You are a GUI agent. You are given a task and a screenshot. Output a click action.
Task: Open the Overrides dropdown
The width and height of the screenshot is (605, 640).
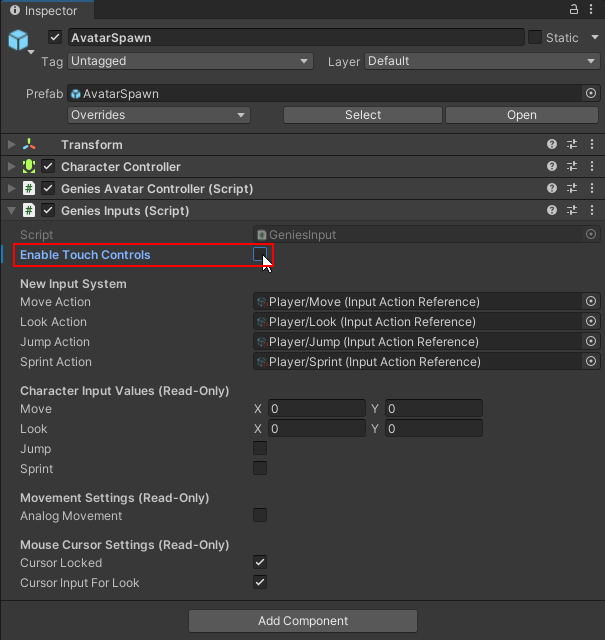(x=158, y=115)
